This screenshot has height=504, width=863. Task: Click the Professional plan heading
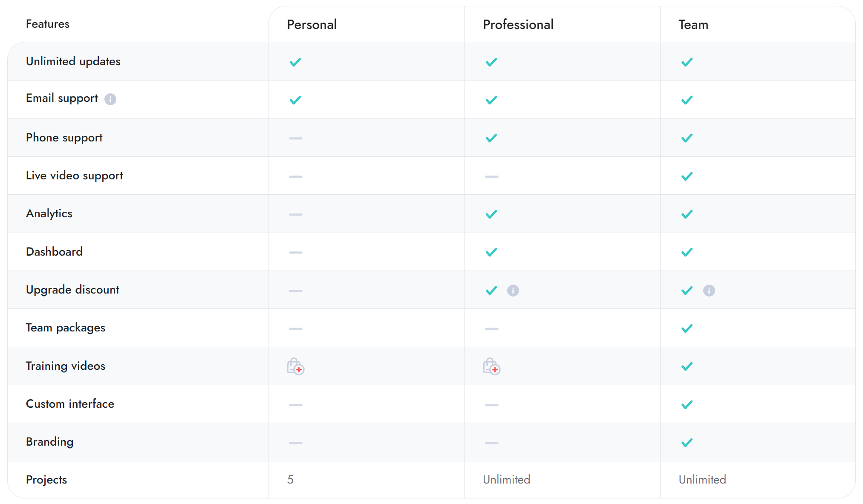tap(517, 24)
